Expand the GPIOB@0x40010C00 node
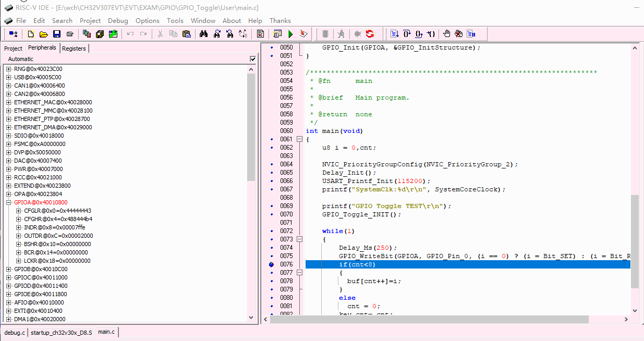Image resolution: width=644 pixels, height=341 pixels. click(x=9, y=269)
